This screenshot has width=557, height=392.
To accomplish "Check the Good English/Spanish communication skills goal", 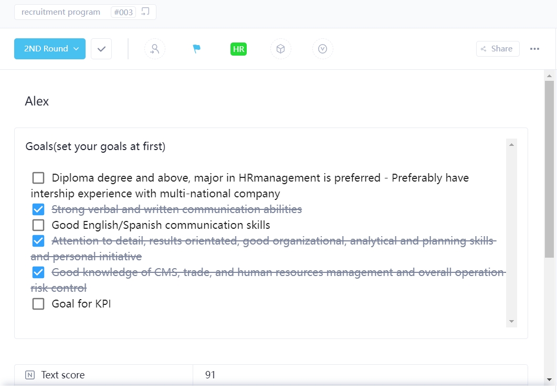I will [38, 225].
